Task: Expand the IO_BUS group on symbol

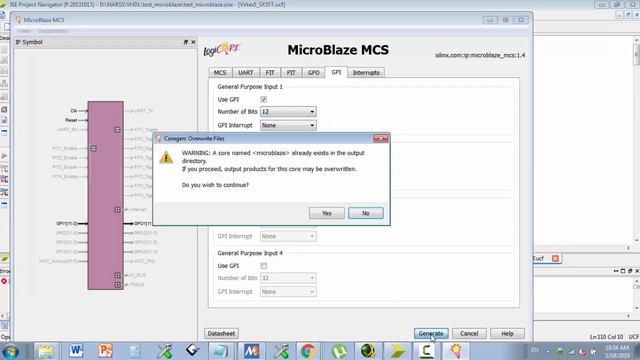Action: pos(118,275)
